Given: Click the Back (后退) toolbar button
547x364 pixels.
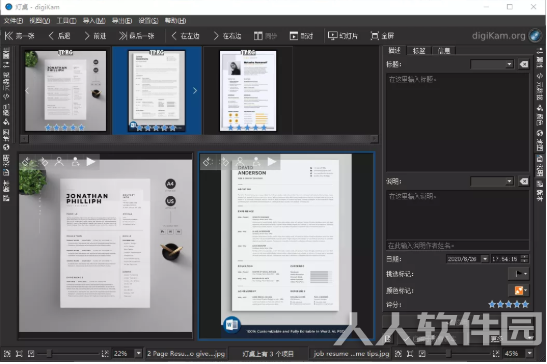Looking at the screenshot, I should click(59, 36).
